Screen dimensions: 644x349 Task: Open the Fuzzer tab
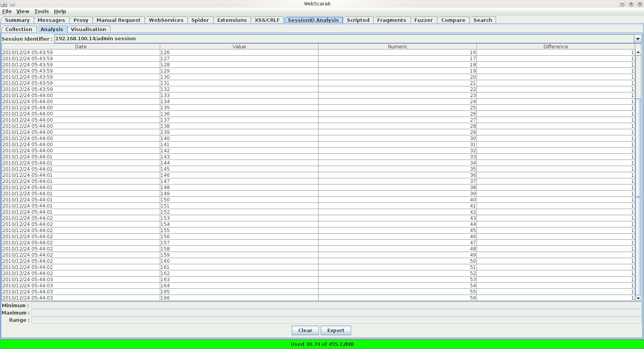pyautogui.click(x=423, y=20)
